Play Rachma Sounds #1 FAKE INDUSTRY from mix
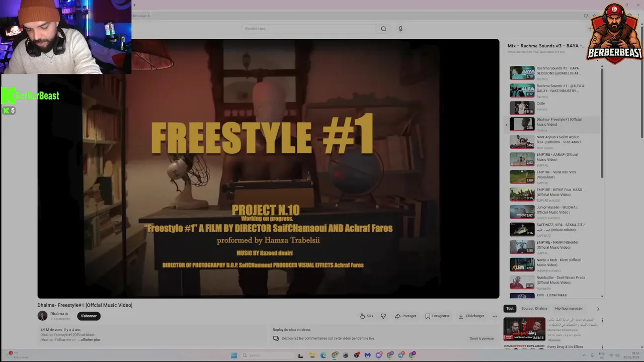Viewport: 644px width, 362px height. 553,90
